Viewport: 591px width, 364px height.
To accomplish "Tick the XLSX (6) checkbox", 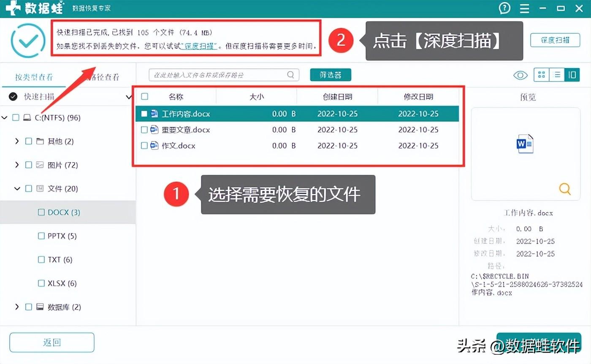I will coord(41,283).
